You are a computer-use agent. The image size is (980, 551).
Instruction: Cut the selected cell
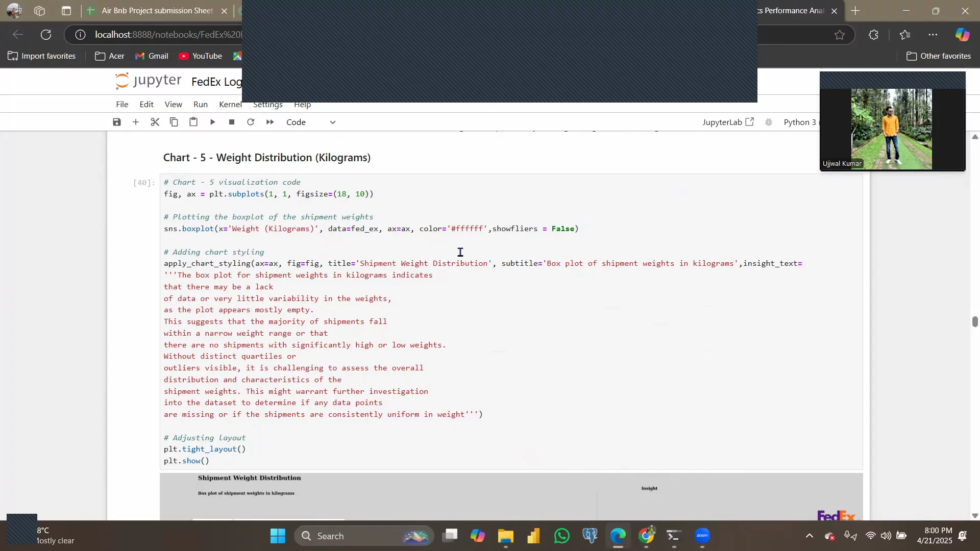[155, 122]
